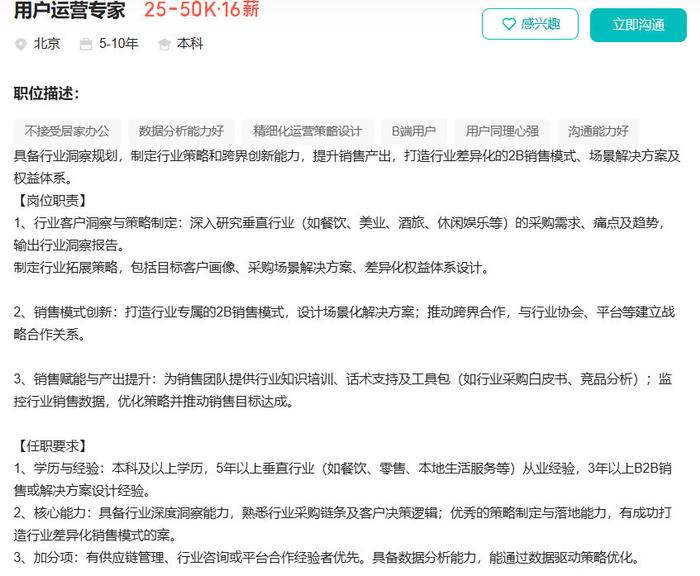Viewport: 700px width, 576px height.
Task: Click the location pin icon beside 北京
Action: point(21,44)
